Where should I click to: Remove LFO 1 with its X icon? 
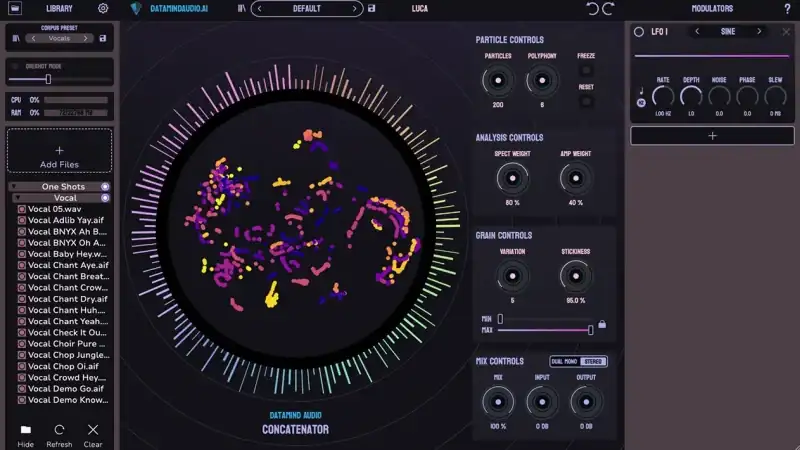(786, 32)
